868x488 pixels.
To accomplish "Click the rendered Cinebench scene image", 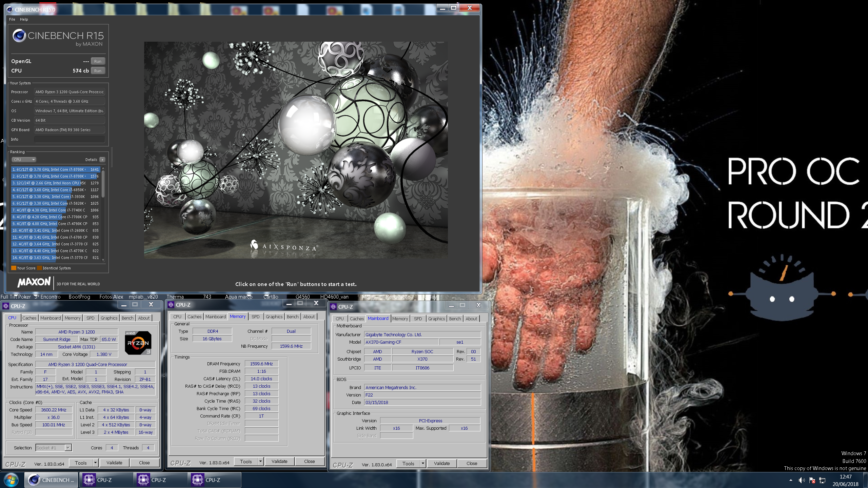I will pos(296,150).
